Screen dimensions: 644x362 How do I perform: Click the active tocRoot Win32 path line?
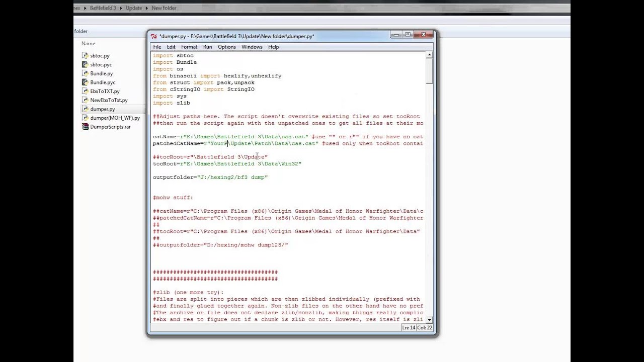click(x=227, y=164)
